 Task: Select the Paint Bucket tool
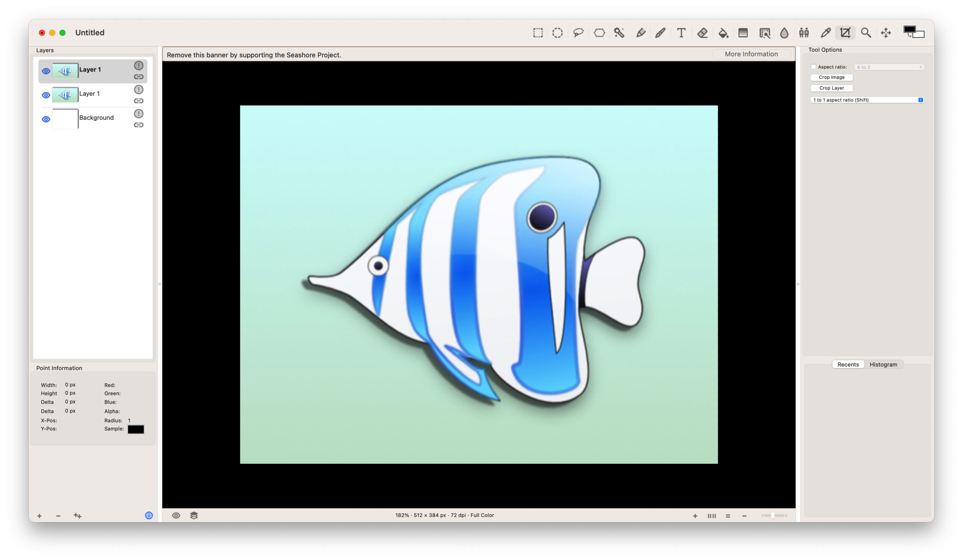click(723, 33)
